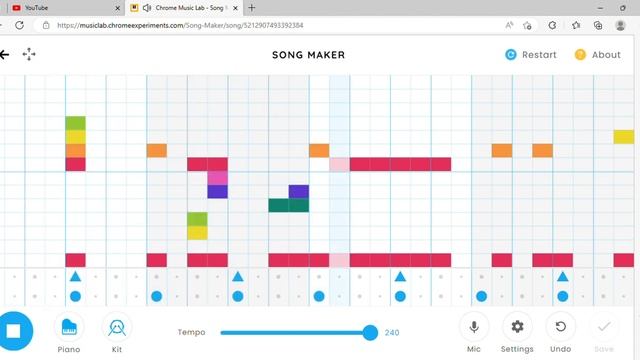640x360 pixels.
Task: Click the tempo value 240
Action: coord(392,333)
